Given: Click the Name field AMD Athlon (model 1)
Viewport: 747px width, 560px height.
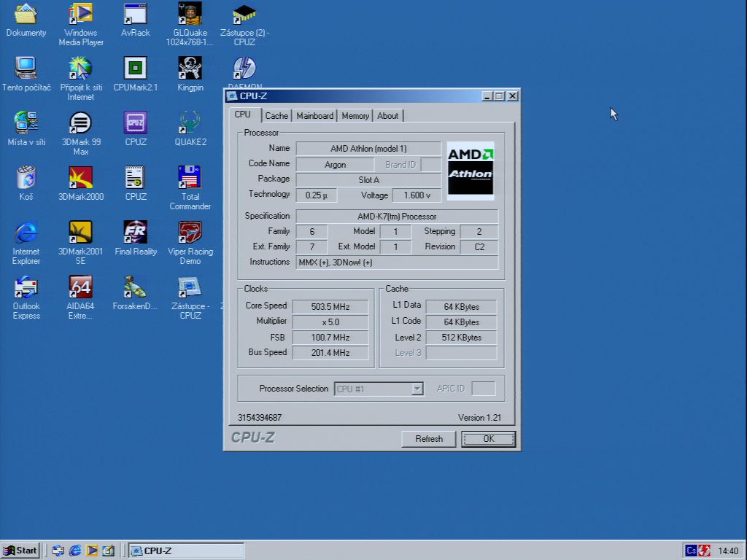Looking at the screenshot, I should (x=368, y=149).
